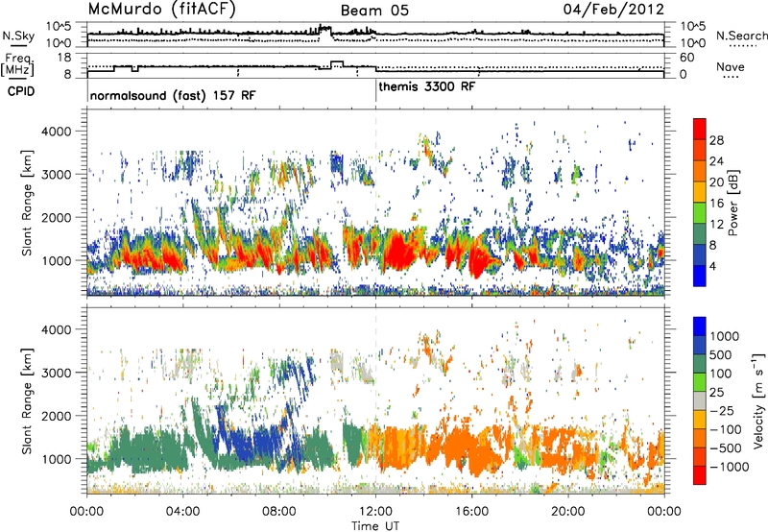
Task: Click the '-1000' value on Velocity colorbar
Action: (730, 467)
